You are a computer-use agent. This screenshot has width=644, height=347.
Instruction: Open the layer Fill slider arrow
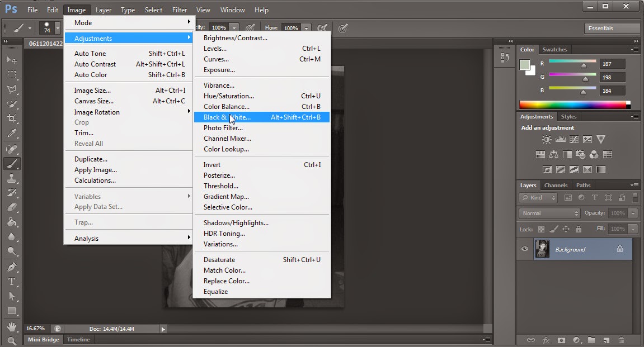click(x=633, y=229)
